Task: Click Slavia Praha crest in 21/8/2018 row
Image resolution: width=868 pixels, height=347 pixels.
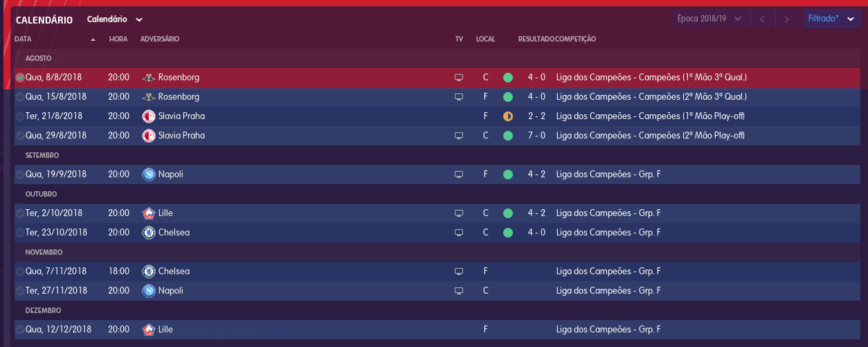Action: tap(148, 116)
